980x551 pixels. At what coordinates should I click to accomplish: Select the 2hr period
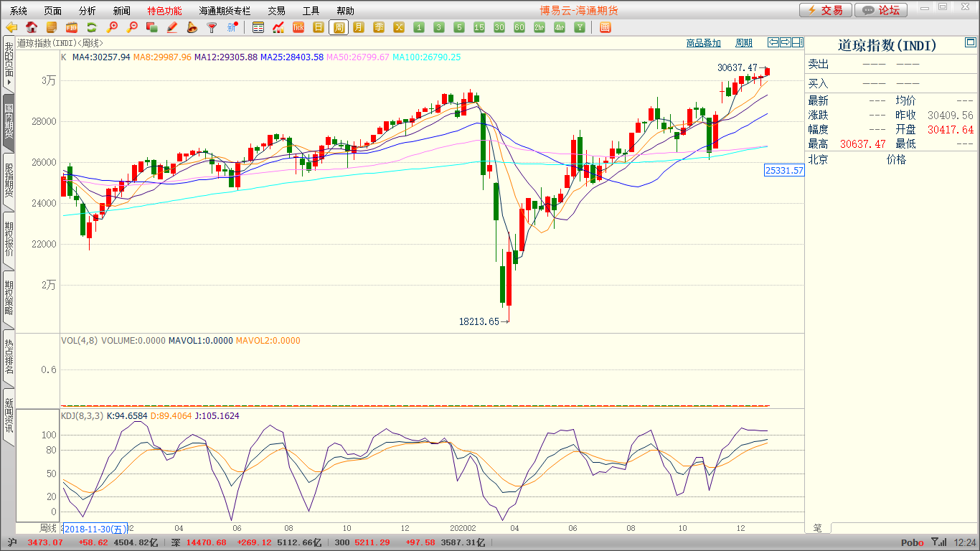(x=540, y=27)
